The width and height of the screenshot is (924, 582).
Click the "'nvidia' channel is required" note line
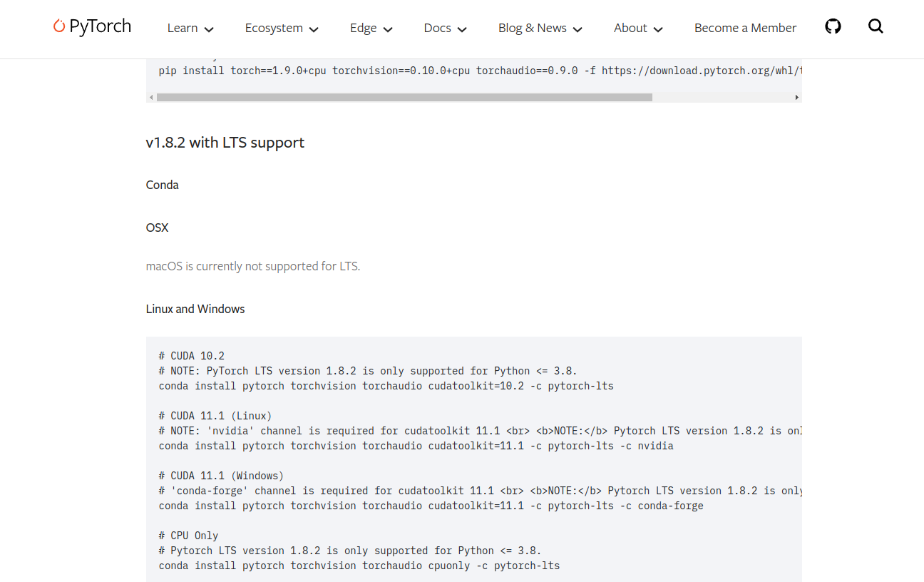coord(481,431)
